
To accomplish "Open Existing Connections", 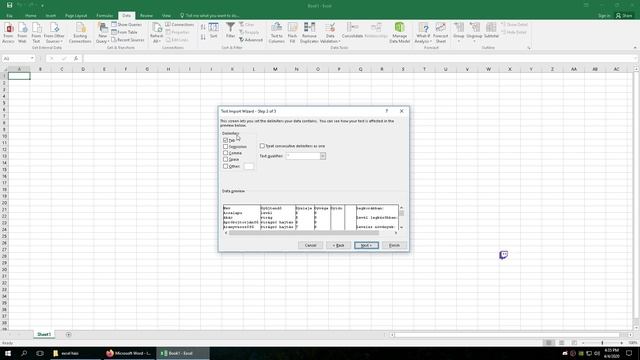I will [80, 33].
